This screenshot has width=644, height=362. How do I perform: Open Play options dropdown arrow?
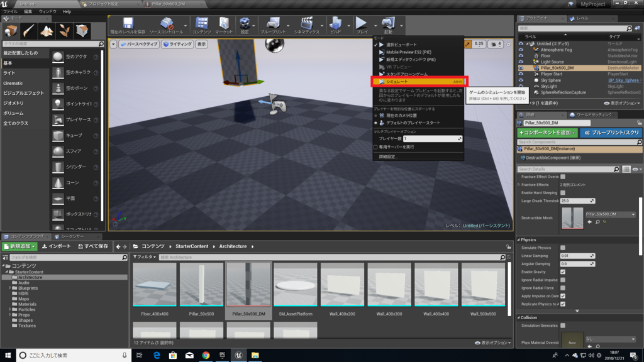[375, 25]
